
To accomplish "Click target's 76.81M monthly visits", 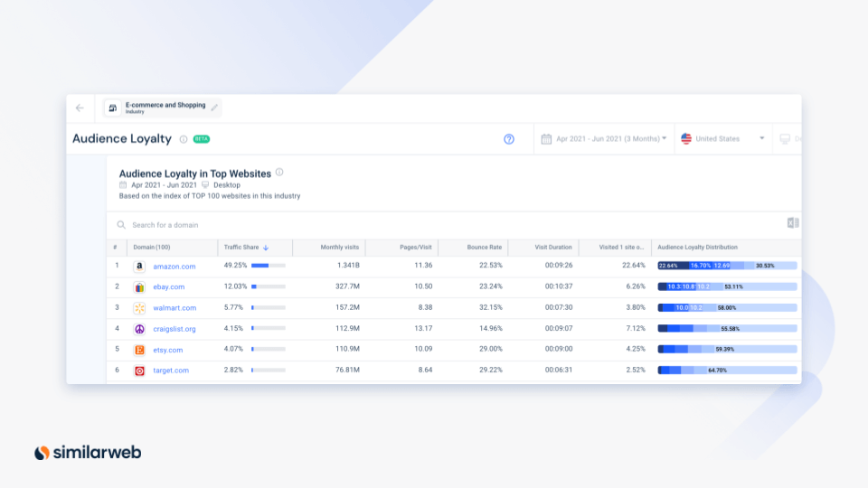I will coord(347,371).
